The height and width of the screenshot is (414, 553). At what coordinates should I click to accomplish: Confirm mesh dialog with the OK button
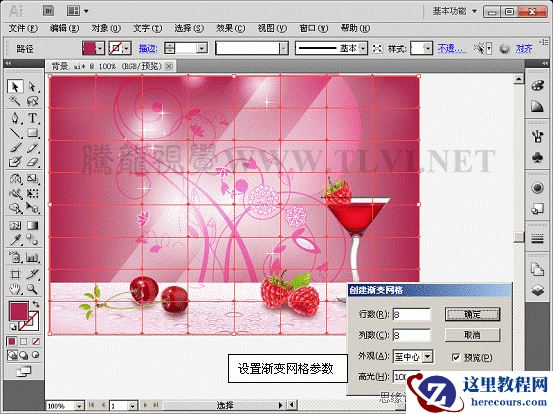click(x=472, y=314)
